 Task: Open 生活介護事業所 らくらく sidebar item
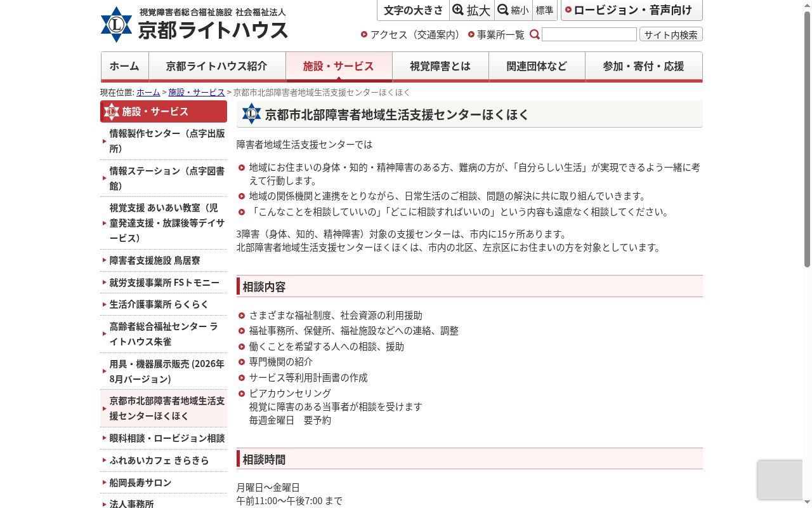click(x=164, y=304)
